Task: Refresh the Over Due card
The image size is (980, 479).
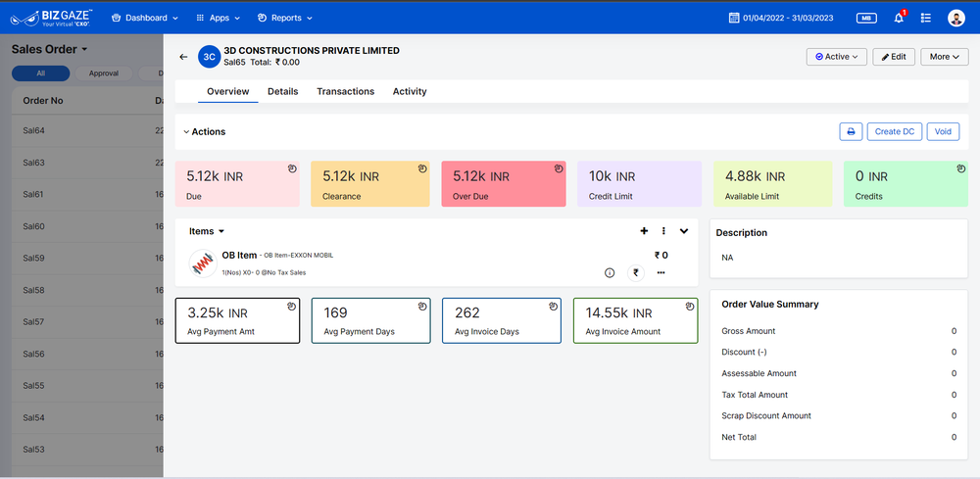Action: (x=559, y=168)
